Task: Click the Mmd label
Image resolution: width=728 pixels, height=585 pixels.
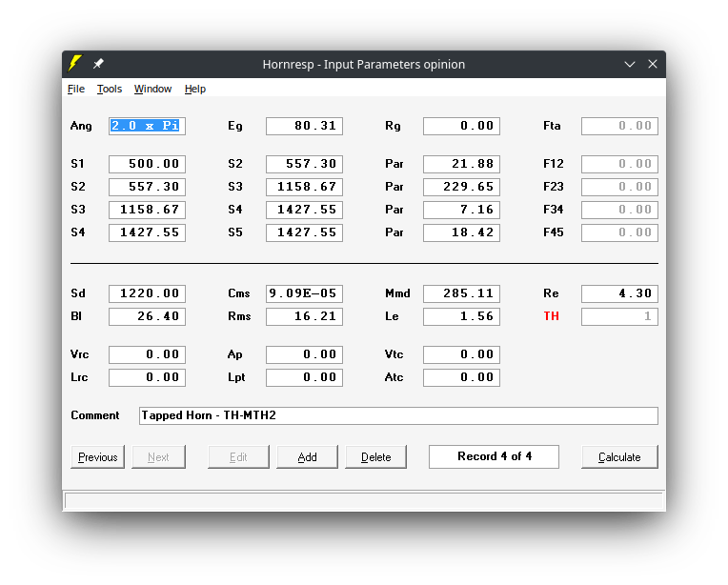Action: [x=397, y=293]
